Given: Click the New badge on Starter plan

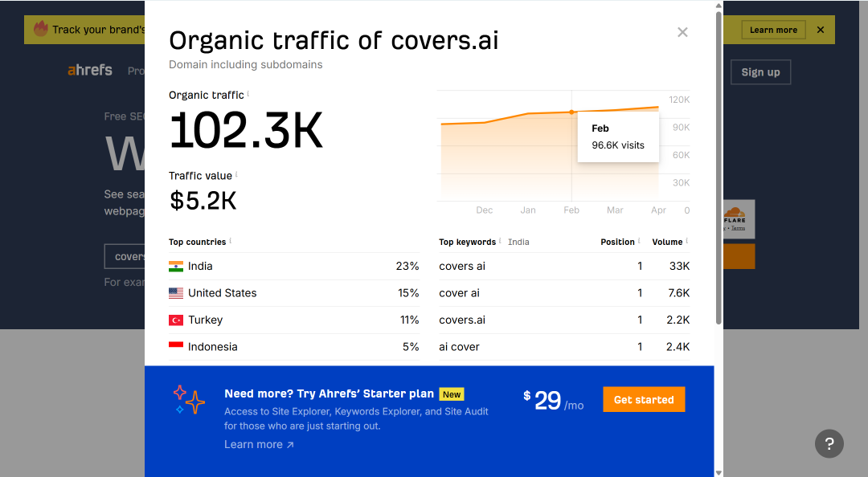Looking at the screenshot, I should [x=452, y=394].
